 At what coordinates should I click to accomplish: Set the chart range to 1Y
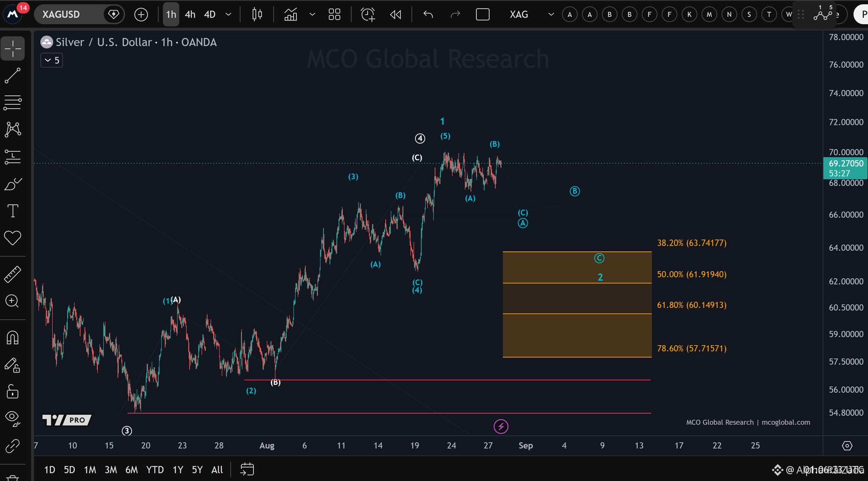(178, 470)
